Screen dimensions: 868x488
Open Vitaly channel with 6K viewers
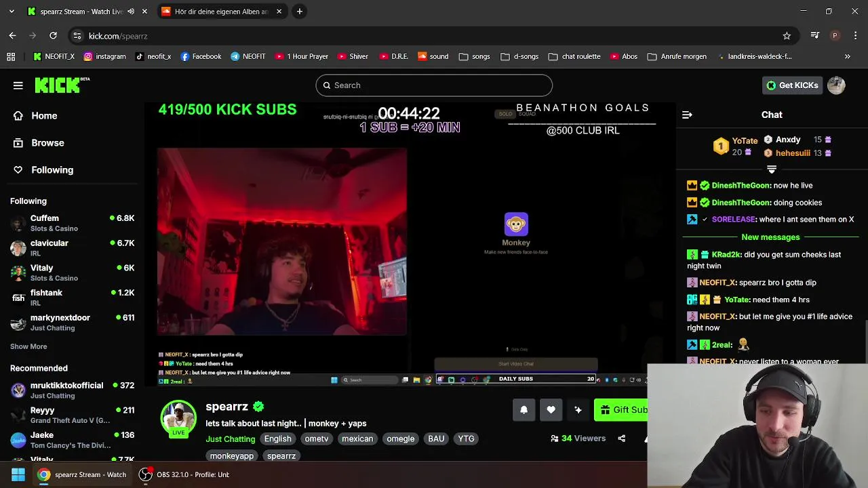pyautogui.click(x=72, y=272)
